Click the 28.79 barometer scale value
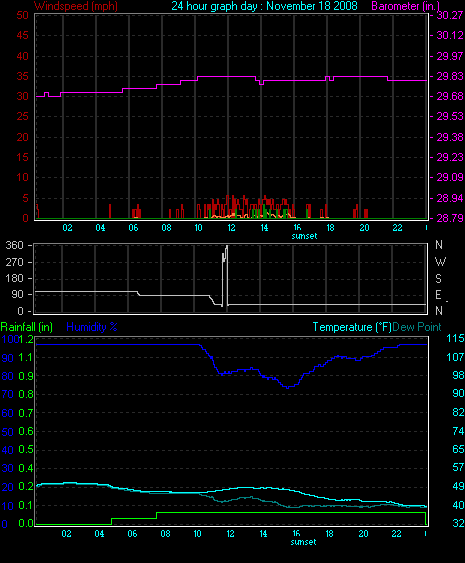The height and width of the screenshot is (563, 465). (450, 218)
